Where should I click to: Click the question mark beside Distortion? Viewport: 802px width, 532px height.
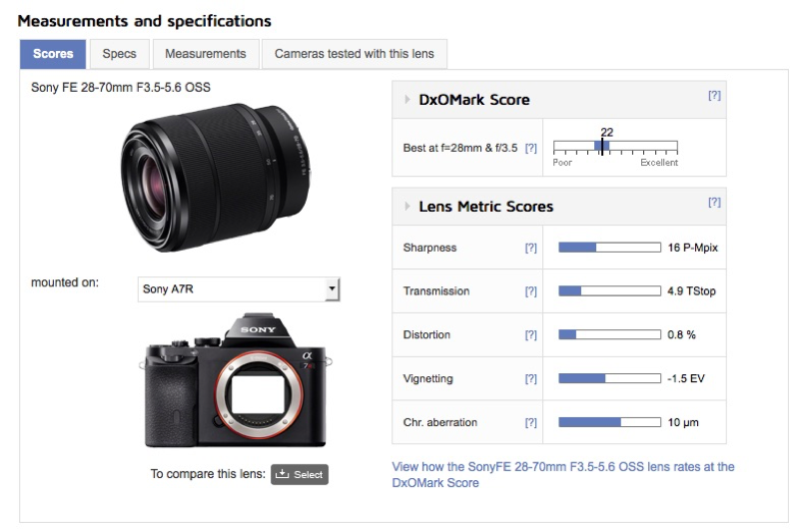pyautogui.click(x=530, y=335)
